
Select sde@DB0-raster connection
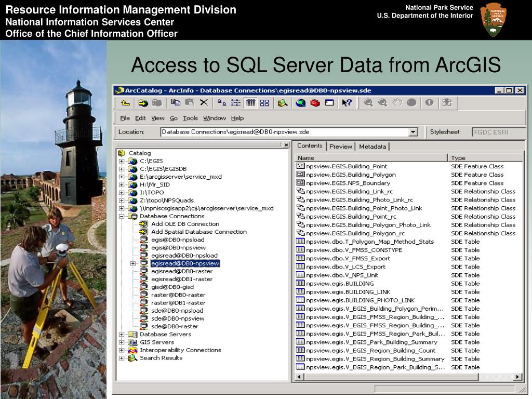click(175, 326)
